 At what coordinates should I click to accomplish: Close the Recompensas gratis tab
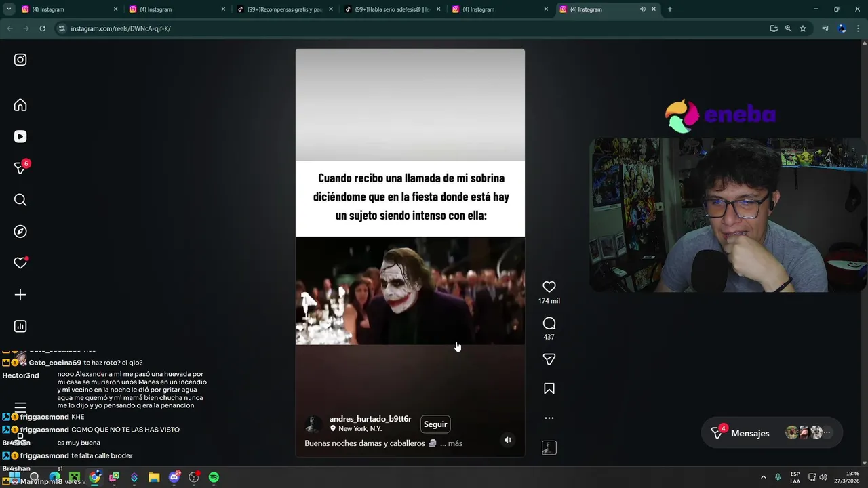coord(331,9)
